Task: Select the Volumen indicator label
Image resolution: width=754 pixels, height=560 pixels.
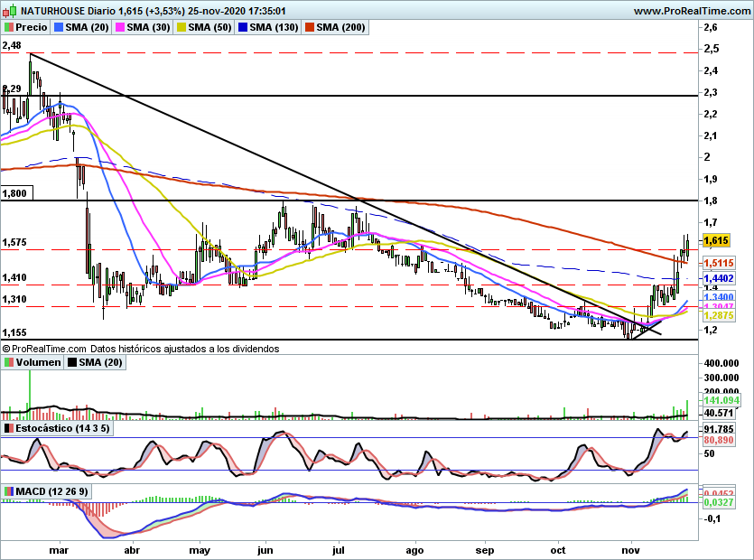Action: click(39, 362)
